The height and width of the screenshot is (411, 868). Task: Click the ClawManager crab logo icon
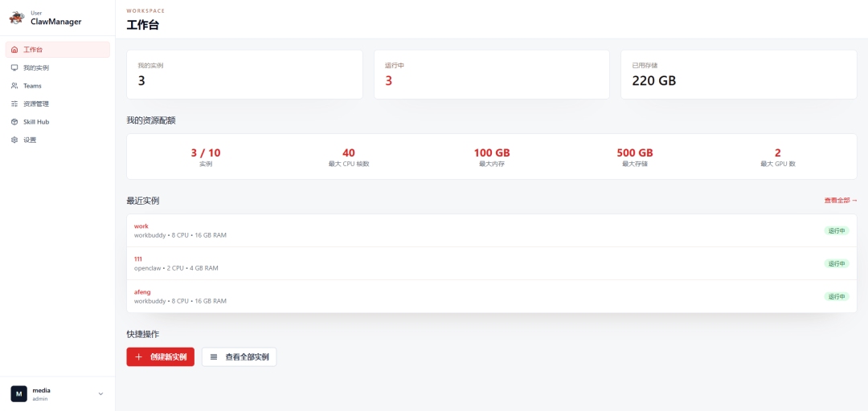(x=17, y=18)
